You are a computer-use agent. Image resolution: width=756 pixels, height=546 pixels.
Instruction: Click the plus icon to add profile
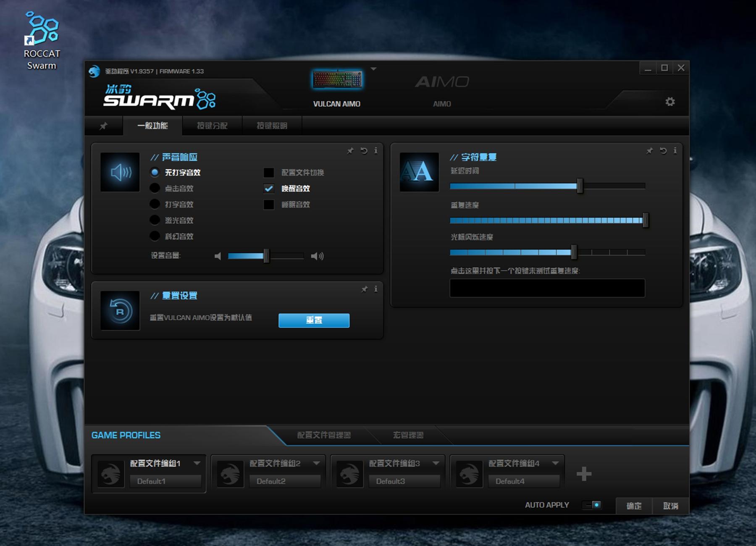click(584, 474)
